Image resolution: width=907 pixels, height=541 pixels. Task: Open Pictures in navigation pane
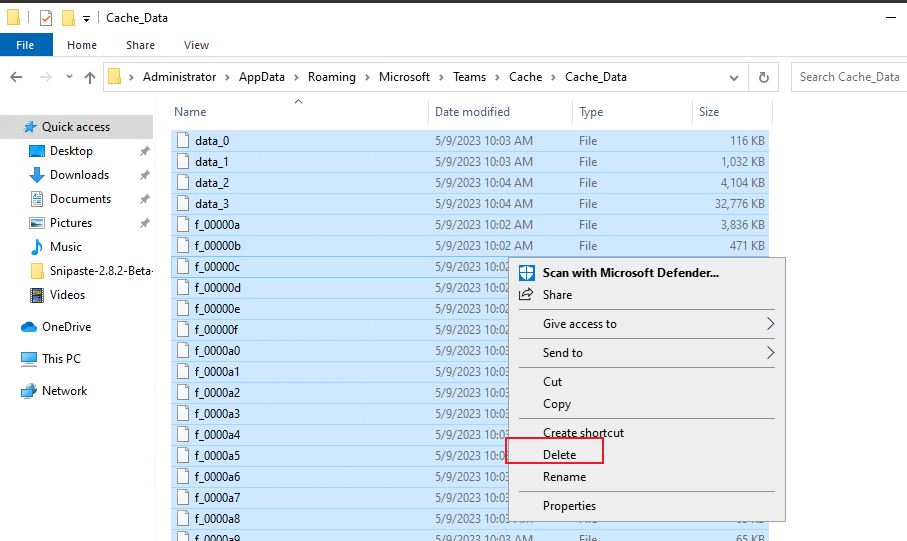tap(71, 223)
